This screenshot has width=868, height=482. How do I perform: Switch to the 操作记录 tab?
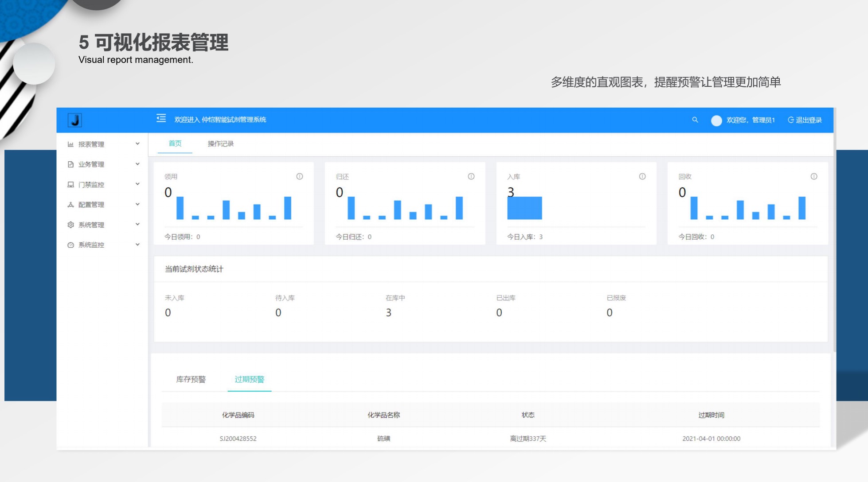[220, 144]
